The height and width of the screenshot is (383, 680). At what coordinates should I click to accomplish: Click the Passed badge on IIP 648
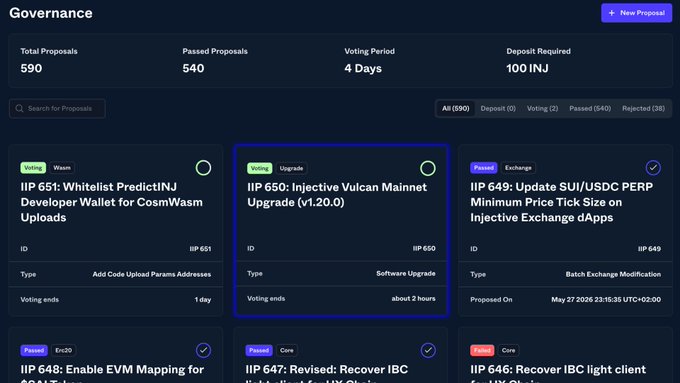(x=34, y=350)
